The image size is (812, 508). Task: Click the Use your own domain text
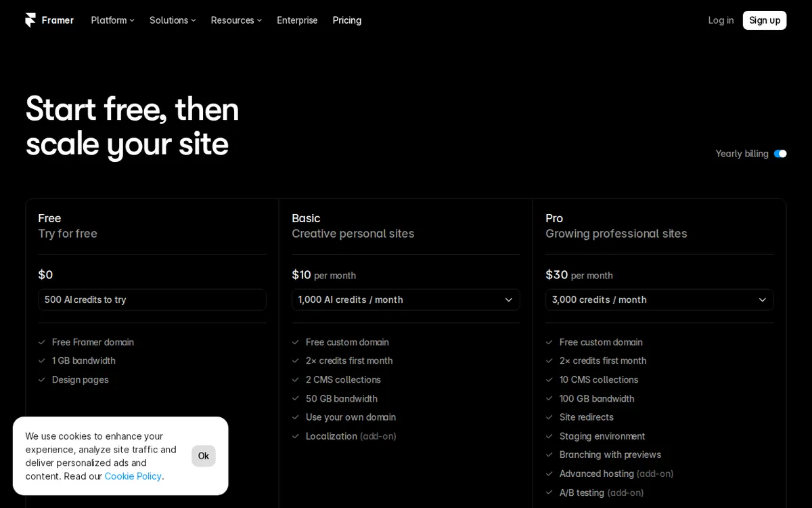(x=351, y=417)
